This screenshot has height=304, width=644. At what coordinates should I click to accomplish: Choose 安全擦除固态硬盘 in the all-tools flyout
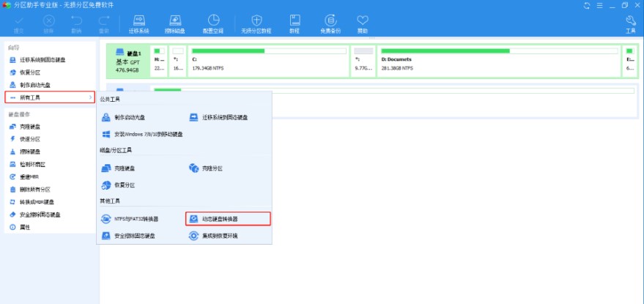(x=128, y=236)
